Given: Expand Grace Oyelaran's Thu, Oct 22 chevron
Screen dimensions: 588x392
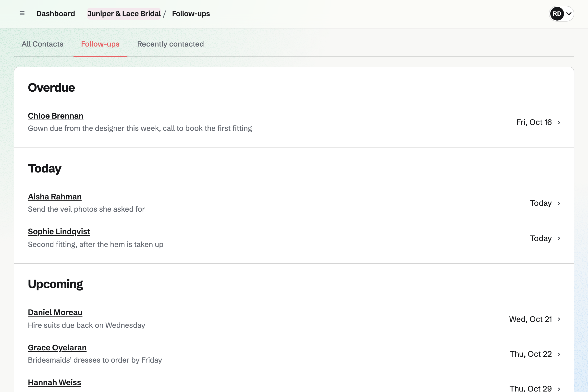Looking at the screenshot, I should (559, 354).
